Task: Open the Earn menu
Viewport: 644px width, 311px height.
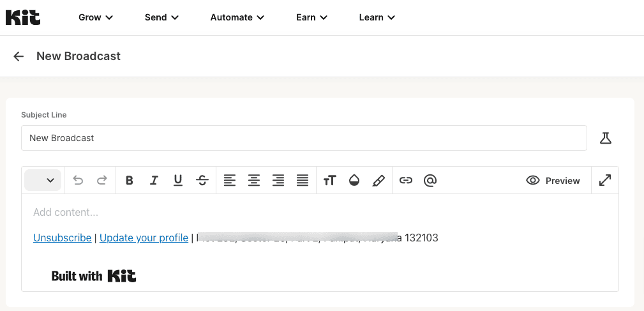Action: point(311,17)
